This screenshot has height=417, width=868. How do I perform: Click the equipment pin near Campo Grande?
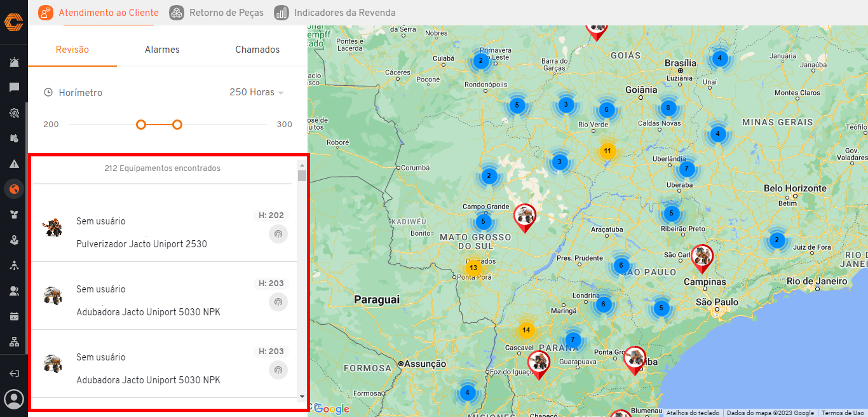524,218
